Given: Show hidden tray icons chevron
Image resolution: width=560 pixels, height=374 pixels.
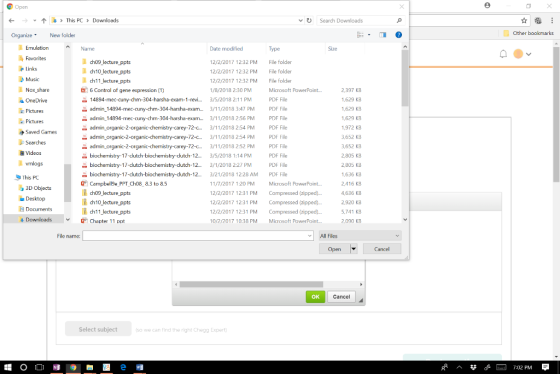Looking at the screenshot, I should tap(459, 367).
